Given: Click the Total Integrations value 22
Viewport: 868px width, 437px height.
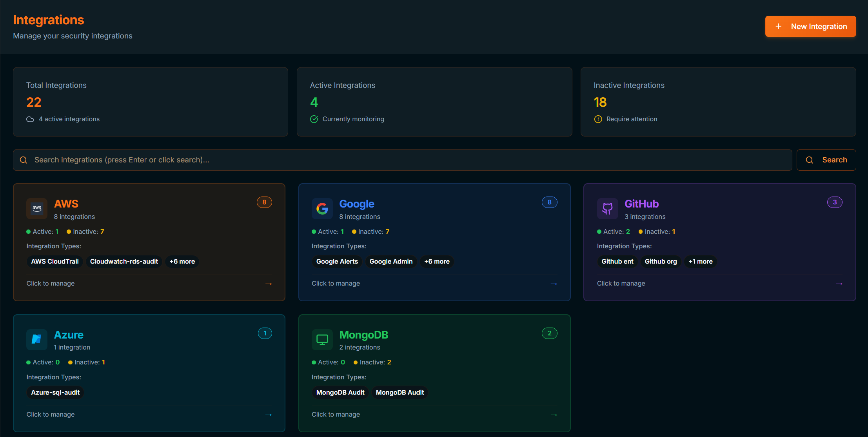Looking at the screenshot, I should [x=34, y=102].
